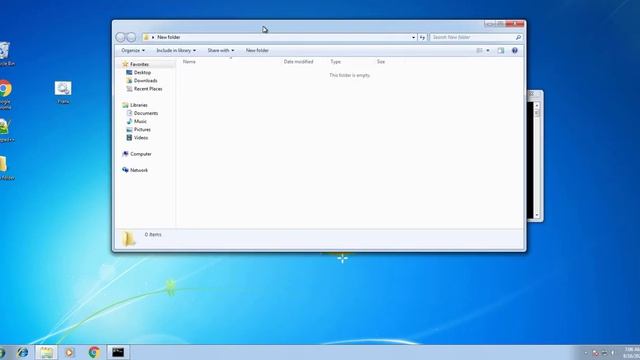Close the Command Prompt window behind
Image resolution: width=640 pixels, height=360 pixels.
click(532, 94)
